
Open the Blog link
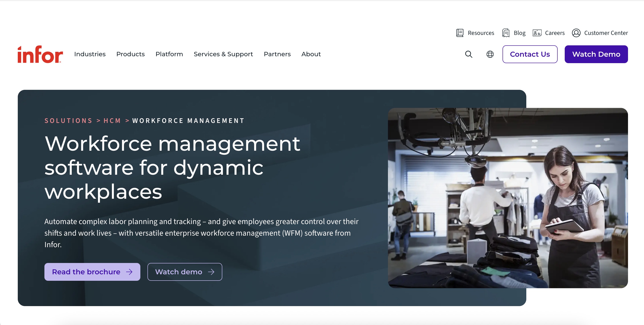(x=519, y=33)
